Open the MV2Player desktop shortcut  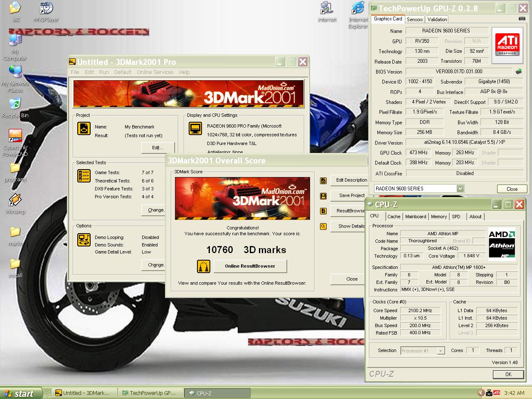point(46,7)
